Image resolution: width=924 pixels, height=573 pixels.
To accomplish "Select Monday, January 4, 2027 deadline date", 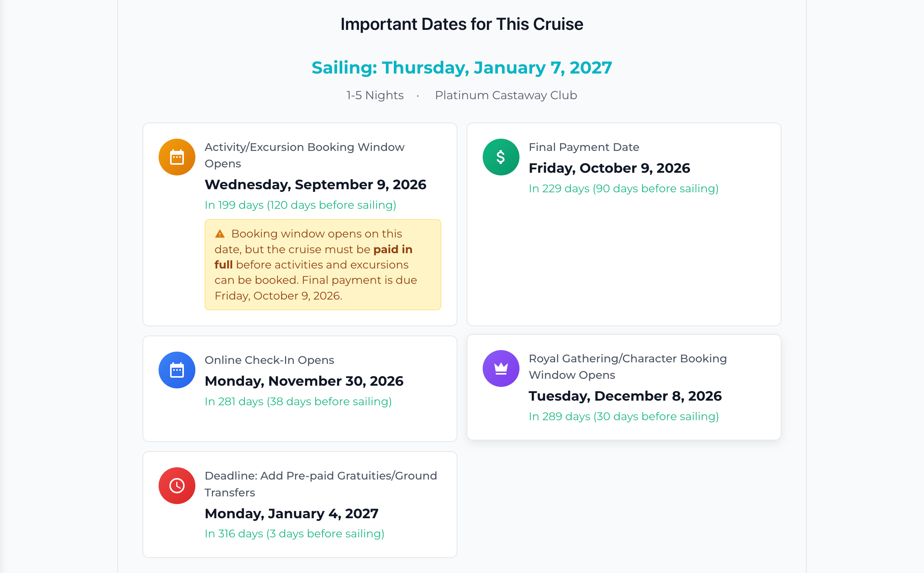I will 291,513.
